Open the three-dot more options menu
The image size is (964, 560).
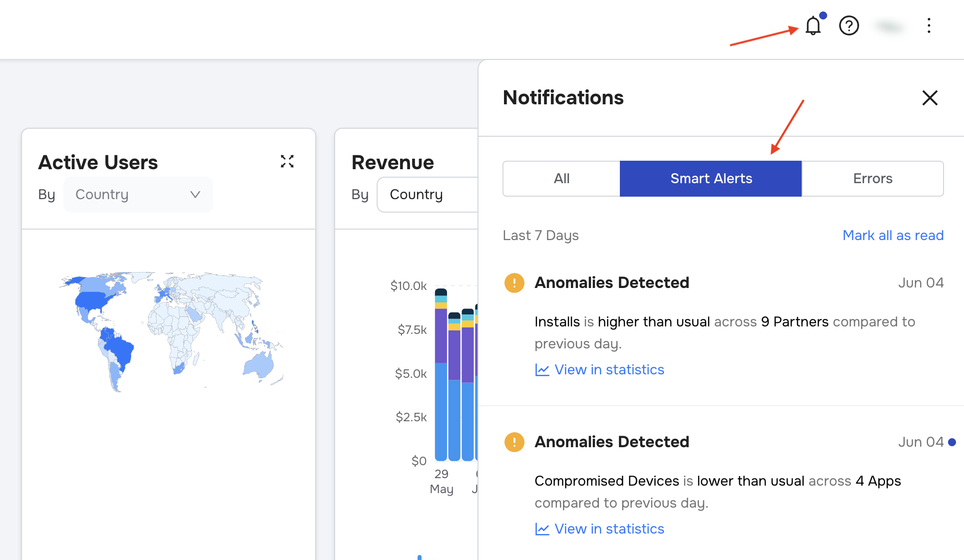[929, 25]
